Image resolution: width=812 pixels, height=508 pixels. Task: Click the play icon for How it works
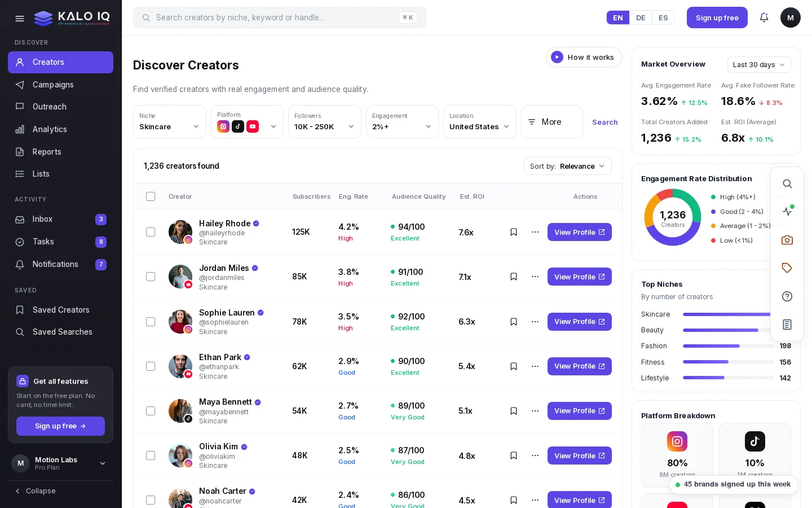(557, 57)
